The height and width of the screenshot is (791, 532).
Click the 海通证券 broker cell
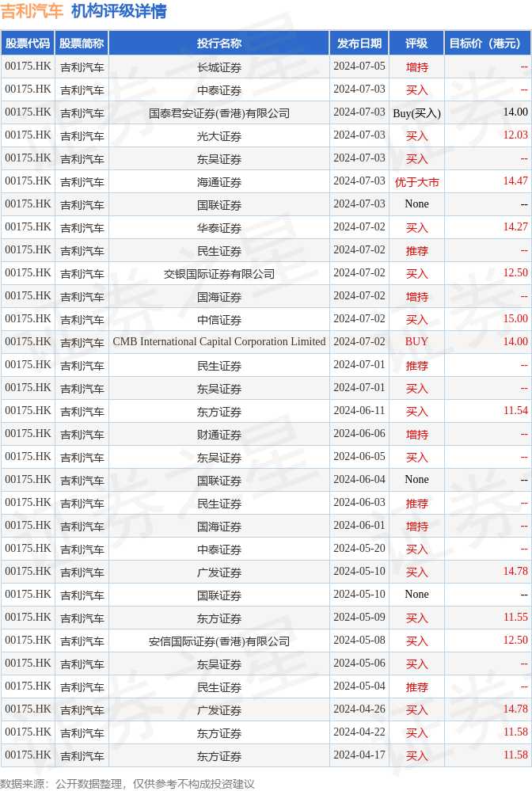point(218,182)
